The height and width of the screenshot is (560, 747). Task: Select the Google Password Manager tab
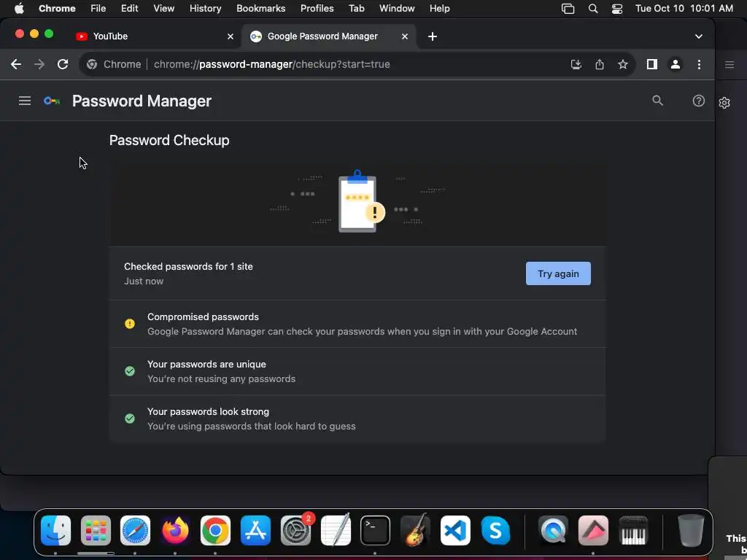coord(329,36)
